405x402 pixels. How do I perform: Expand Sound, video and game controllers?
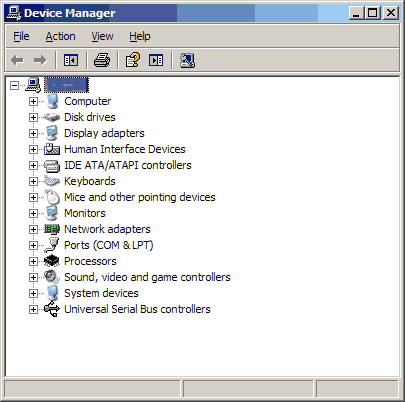pos(33,277)
